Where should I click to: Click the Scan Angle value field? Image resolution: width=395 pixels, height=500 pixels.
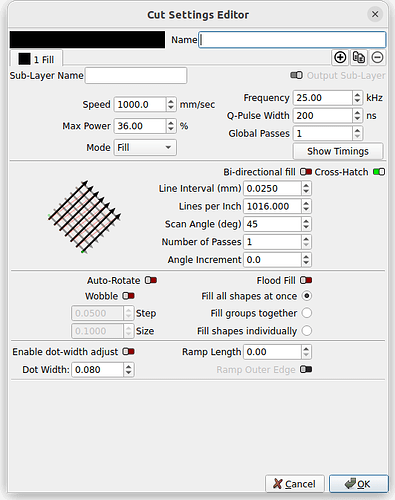click(x=272, y=224)
